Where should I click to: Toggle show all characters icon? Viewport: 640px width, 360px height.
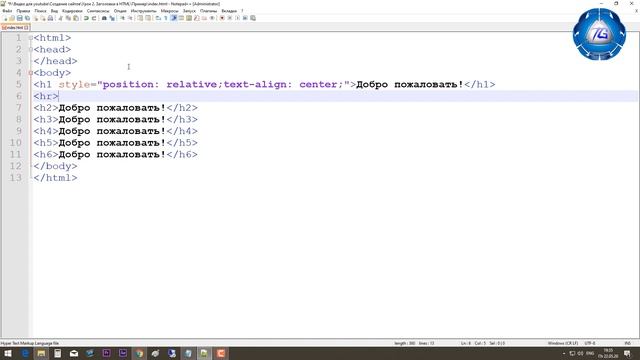point(166,18)
